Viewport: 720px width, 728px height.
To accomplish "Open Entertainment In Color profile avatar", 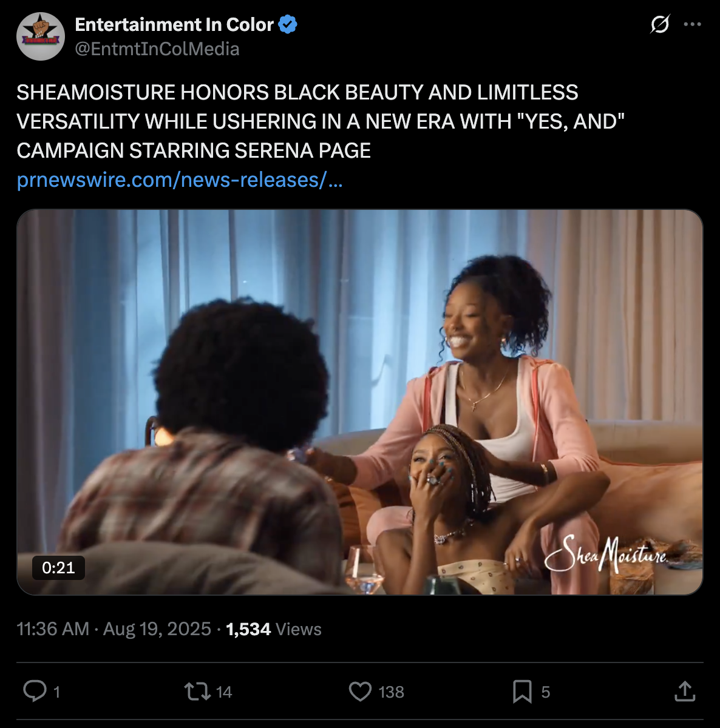I will click(x=41, y=36).
